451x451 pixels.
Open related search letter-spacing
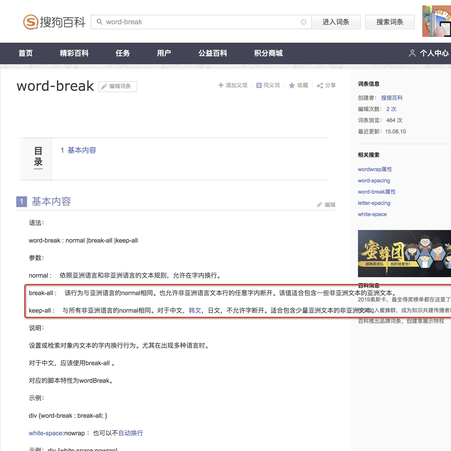click(374, 203)
